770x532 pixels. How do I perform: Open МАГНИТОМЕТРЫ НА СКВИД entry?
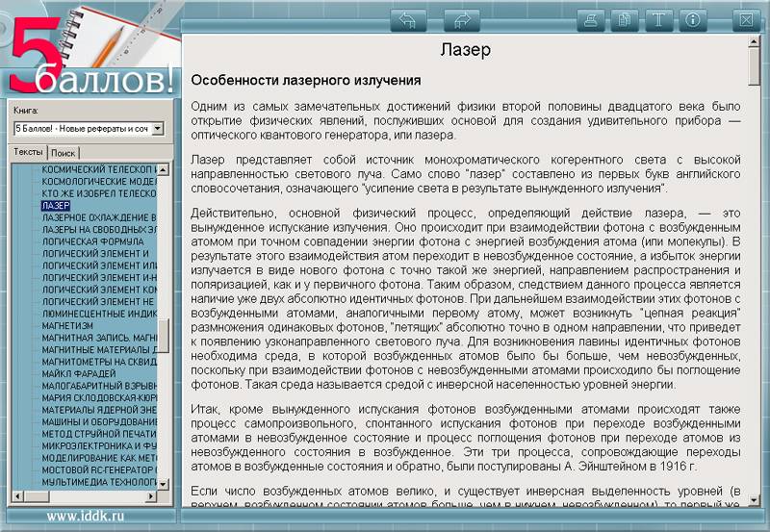(99, 362)
